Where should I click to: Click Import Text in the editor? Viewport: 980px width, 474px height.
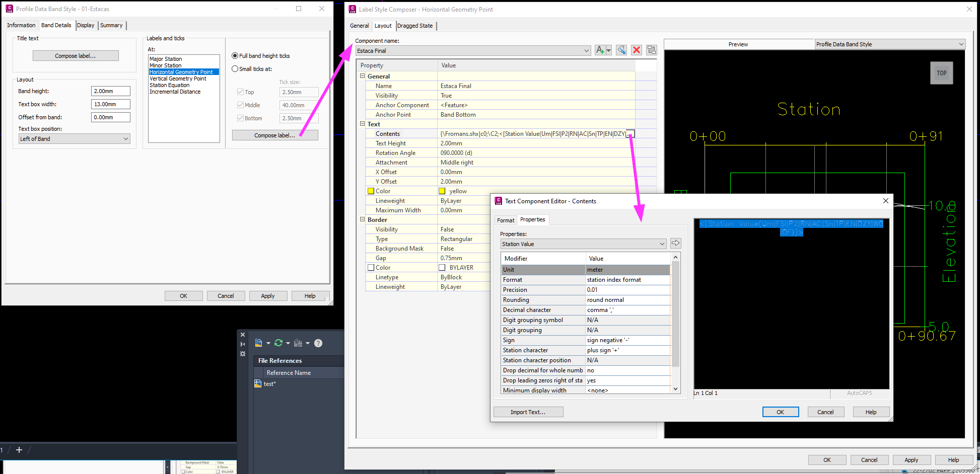click(x=528, y=412)
